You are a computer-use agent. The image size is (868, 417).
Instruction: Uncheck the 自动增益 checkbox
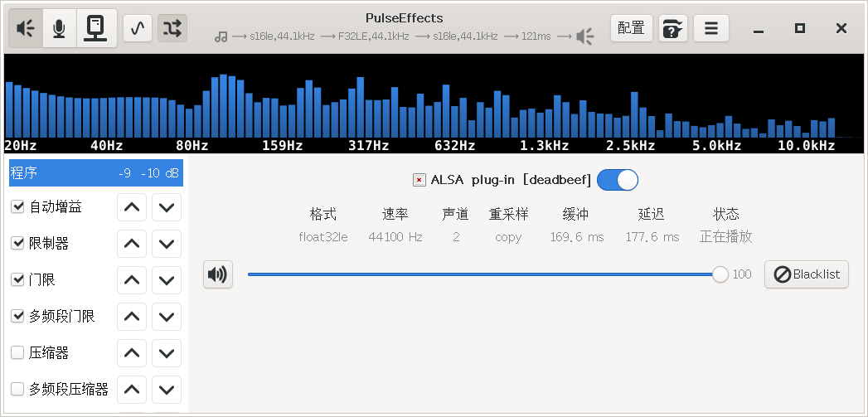point(17,206)
